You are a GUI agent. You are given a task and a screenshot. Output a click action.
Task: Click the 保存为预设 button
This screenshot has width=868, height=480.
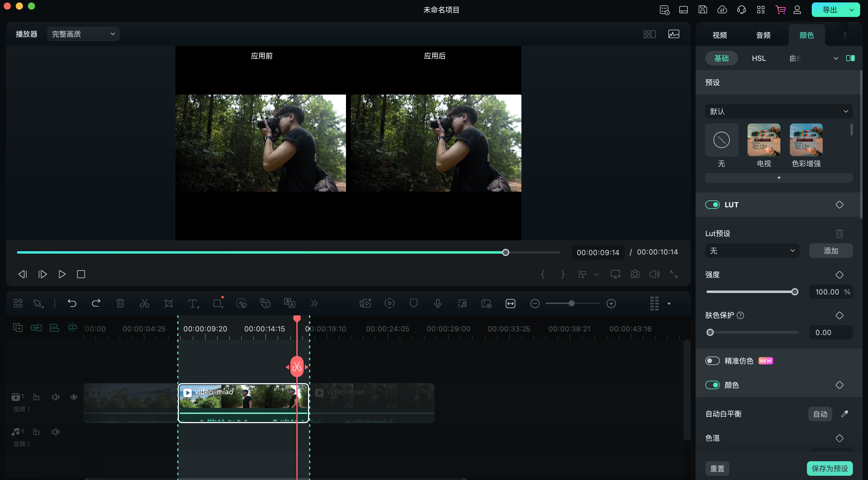(829, 468)
